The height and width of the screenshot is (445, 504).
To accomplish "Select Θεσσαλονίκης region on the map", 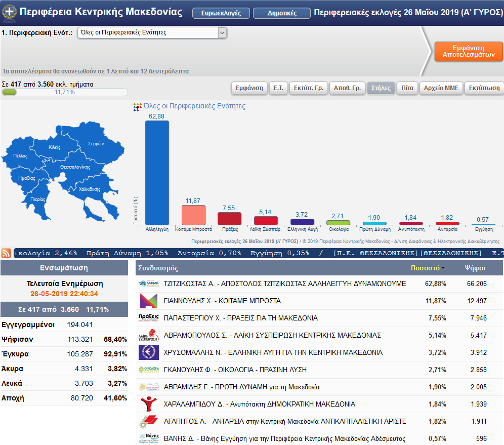I will [74, 167].
